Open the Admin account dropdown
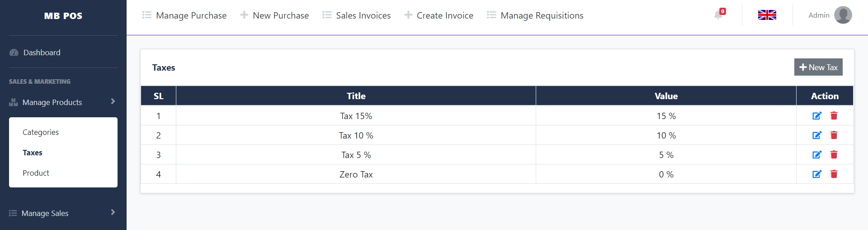The image size is (868, 230). point(819,15)
